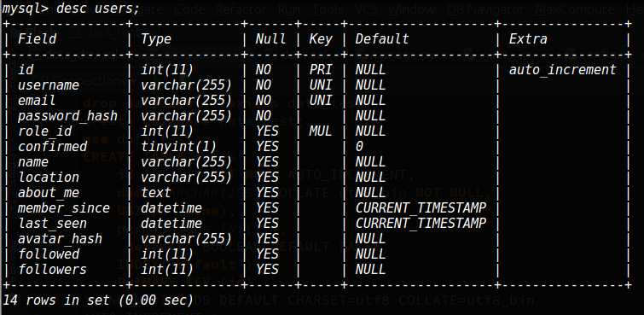
Task: Click the PRI key value for id
Action: tap(321, 69)
